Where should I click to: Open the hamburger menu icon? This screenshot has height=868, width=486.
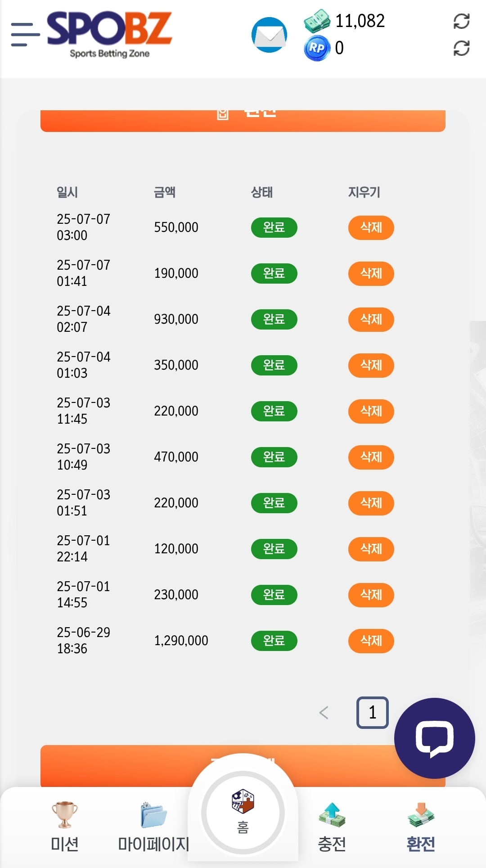(x=25, y=35)
